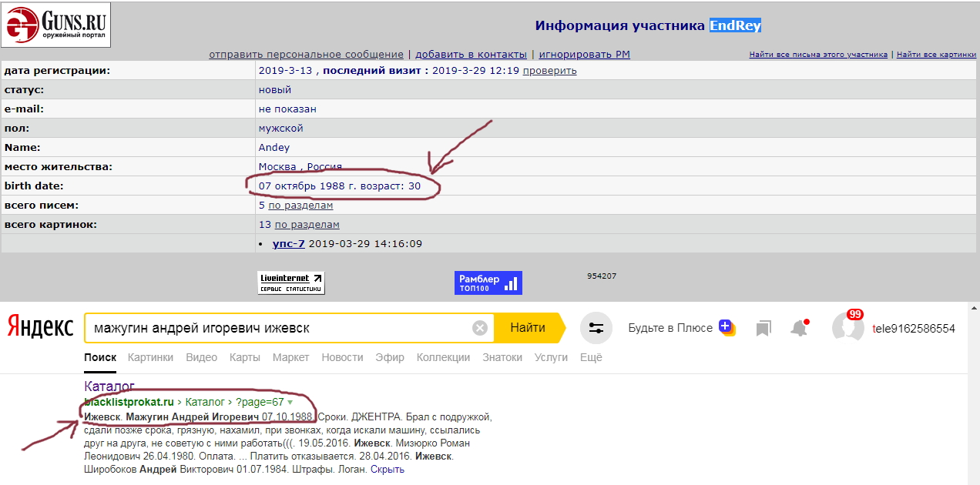Click Найти все письма этого участника

point(818,55)
